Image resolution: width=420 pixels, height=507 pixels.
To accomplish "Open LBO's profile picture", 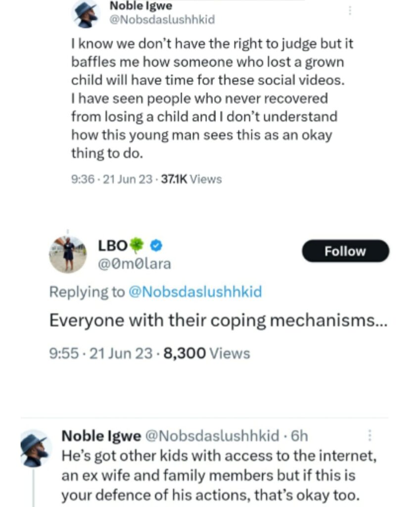I will [68, 254].
